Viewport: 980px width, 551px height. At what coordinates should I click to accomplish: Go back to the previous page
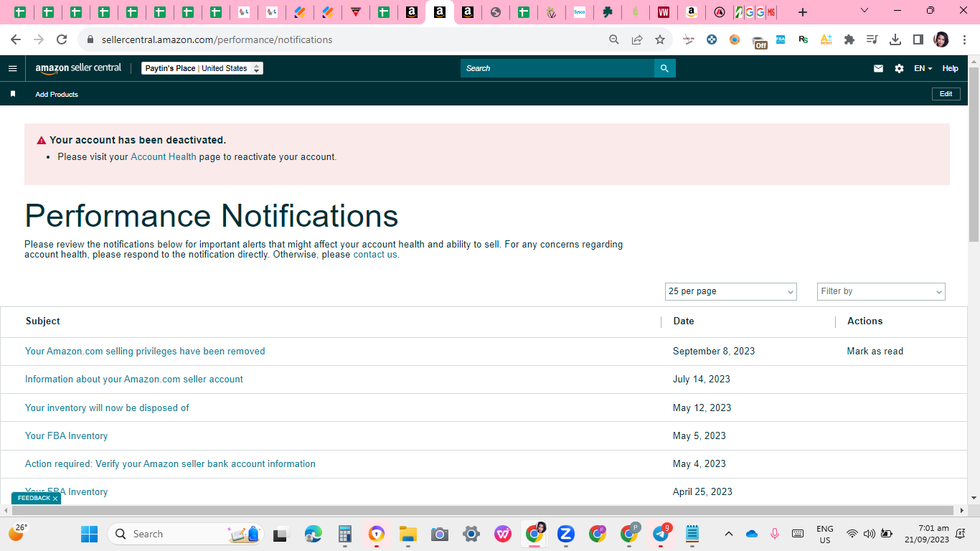(16, 39)
